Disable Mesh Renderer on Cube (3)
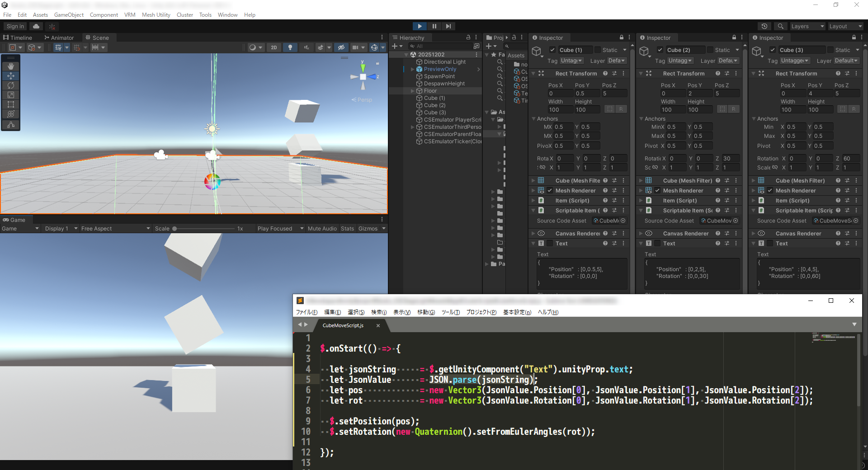Image resolution: width=868 pixels, height=470 pixels. click(x=770, y=191)
